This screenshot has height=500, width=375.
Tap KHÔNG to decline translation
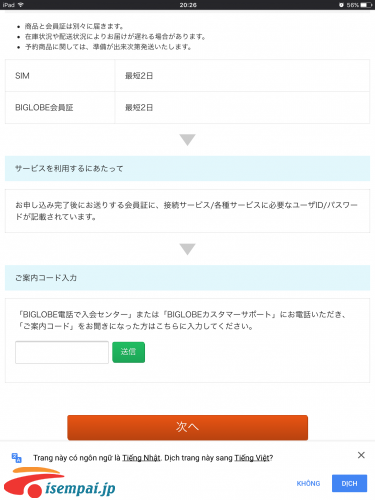pos(308,483)
